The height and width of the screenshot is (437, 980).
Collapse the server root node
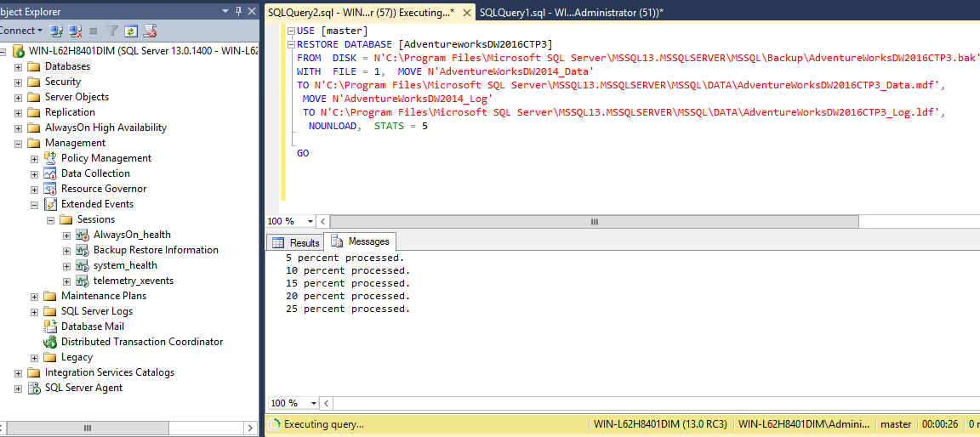coord(3,51)
